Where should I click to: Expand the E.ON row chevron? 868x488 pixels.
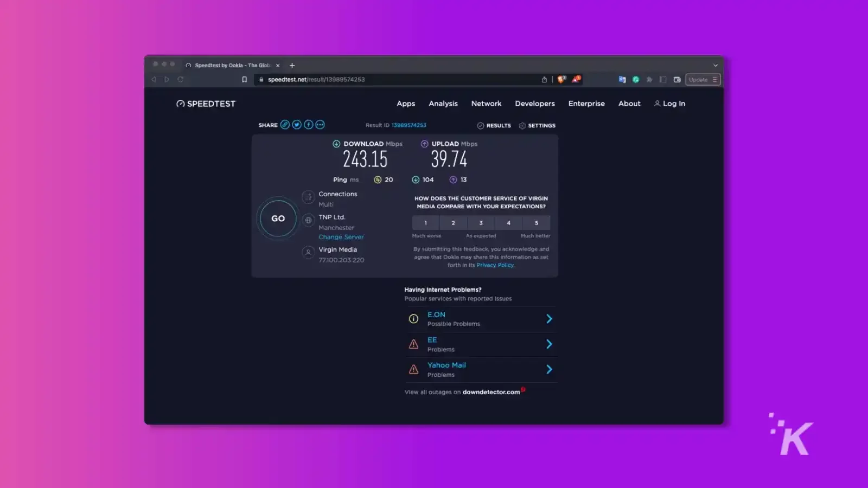tap(549, 319)
